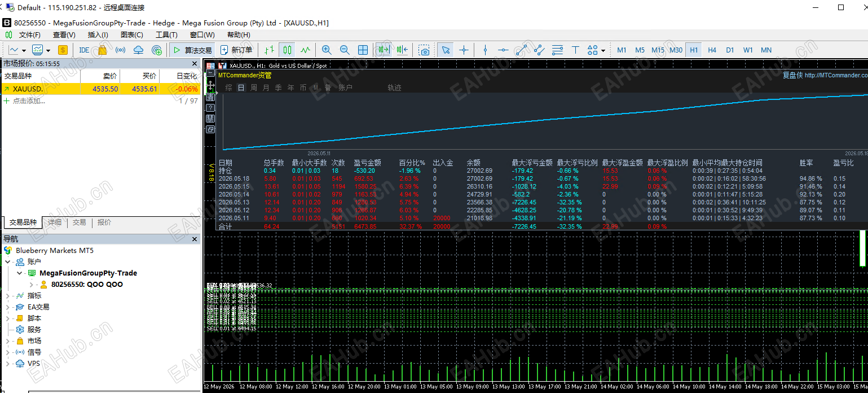
Task: Toggle chart auto-scroll to latest bar
Action: pyautogui.click(x=384, y=50)
